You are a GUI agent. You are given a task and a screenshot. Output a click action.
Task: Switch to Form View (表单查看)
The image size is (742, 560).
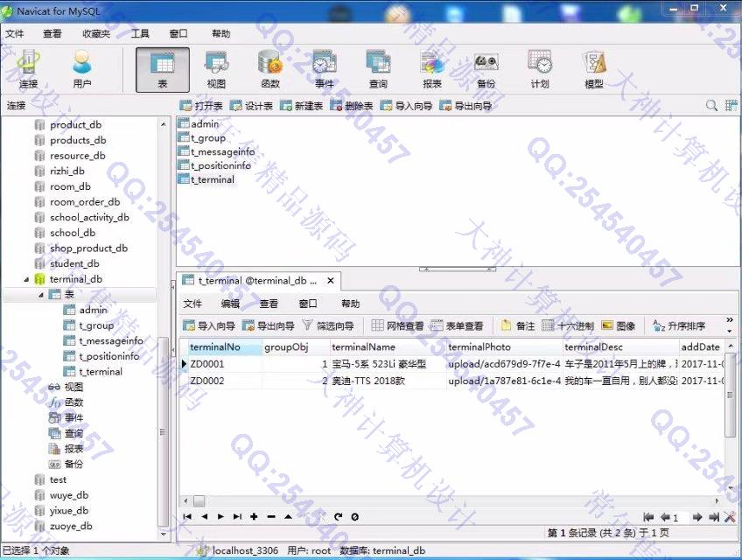[x=457, y=325]
